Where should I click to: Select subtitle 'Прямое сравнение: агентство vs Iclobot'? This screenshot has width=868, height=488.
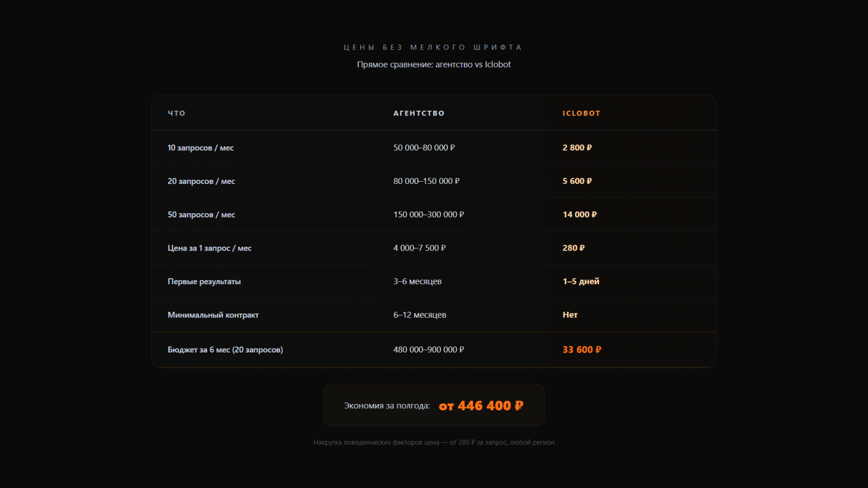pyautogui.click(x=434, y=65)
